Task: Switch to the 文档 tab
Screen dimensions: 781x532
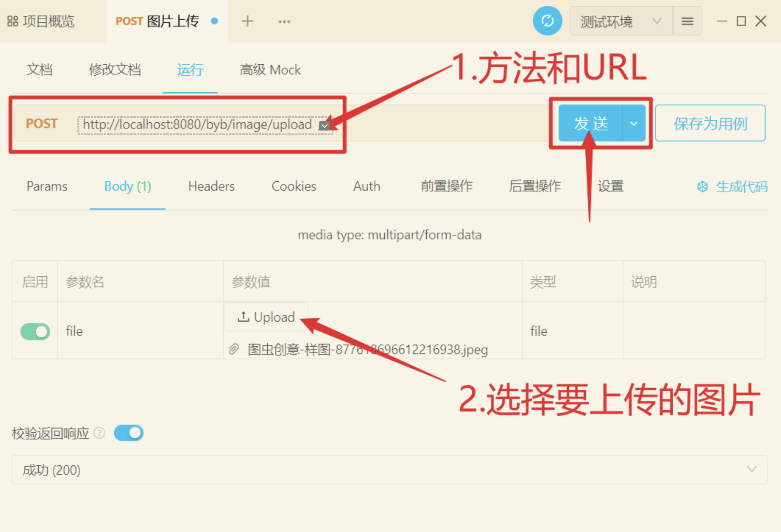Action: tap(40, 70)
